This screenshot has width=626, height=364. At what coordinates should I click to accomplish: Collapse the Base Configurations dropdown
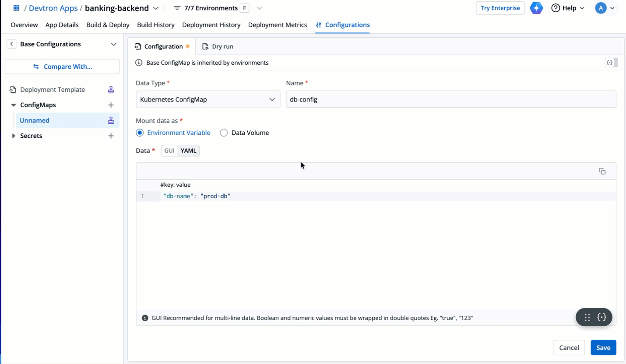coord(113,44)
